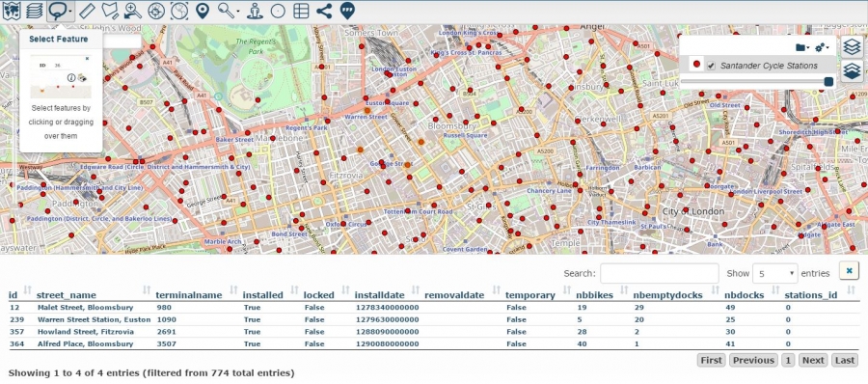Viewport: 868px width, 384px height.
Task: Sort table by nbbikes column
Action: tap(594, 295)
